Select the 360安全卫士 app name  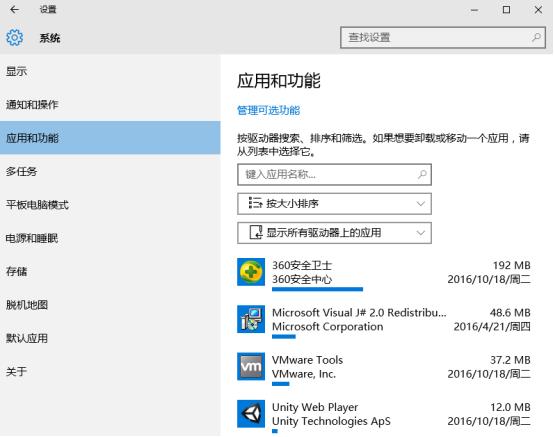point(302,265)
